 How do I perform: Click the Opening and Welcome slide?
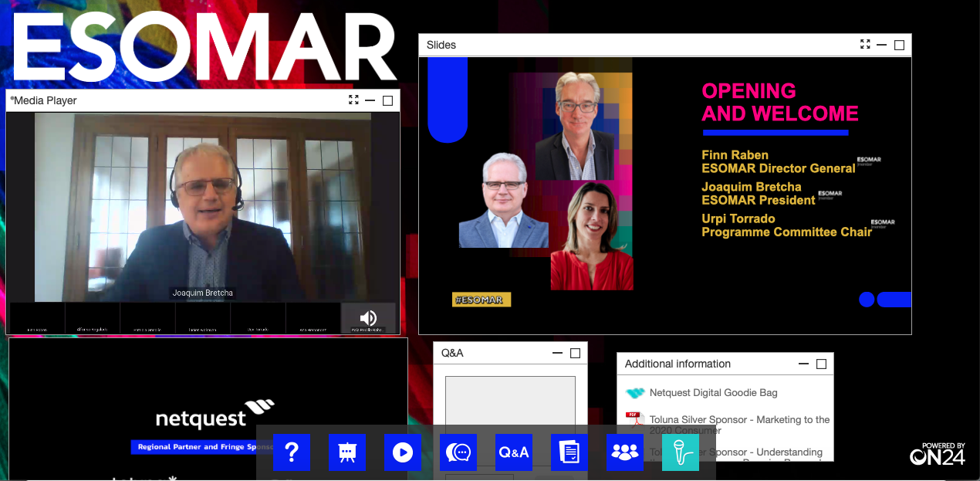pos(665,195)
